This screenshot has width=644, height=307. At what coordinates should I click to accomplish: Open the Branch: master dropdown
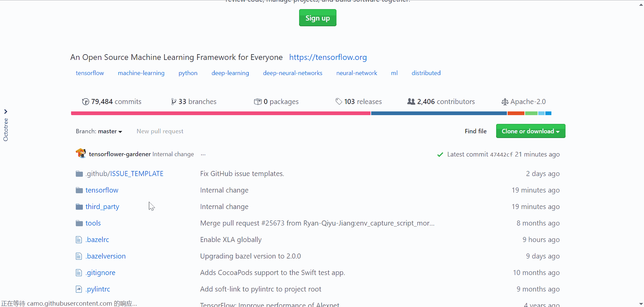pos(99,131)
